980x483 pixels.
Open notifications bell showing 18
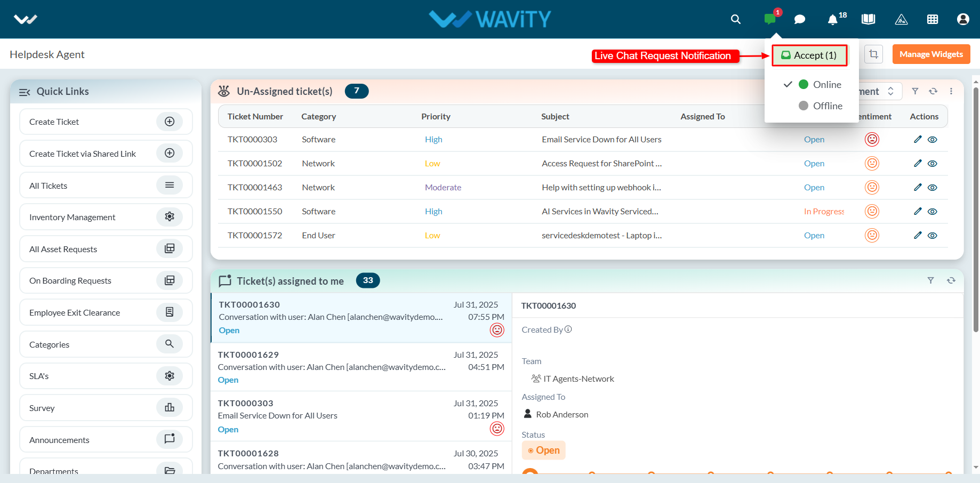point(833,19)
